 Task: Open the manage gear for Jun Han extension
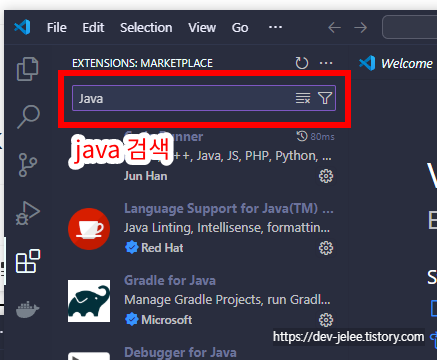tap(326, 176)
